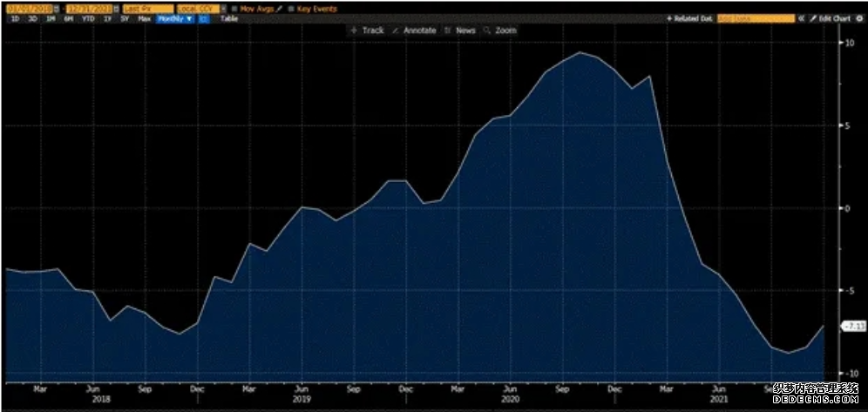
Task: Click the Related Data button
Action: click(689, 19)
